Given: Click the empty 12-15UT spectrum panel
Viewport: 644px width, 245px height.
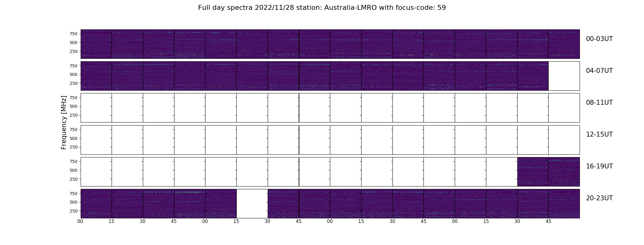Looking at the screenshot, I should click(x=330, y=140).
